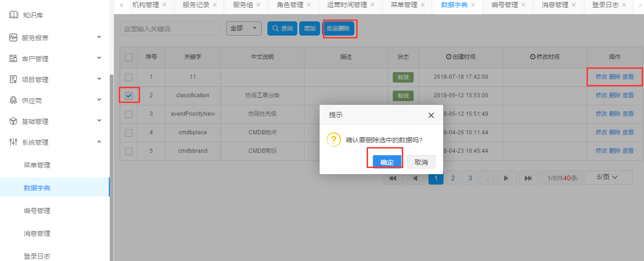Image resolution: width=644 pixels, height=261 pixels.
Task: Click the supplier icon in sidebar
Action: 13,100
